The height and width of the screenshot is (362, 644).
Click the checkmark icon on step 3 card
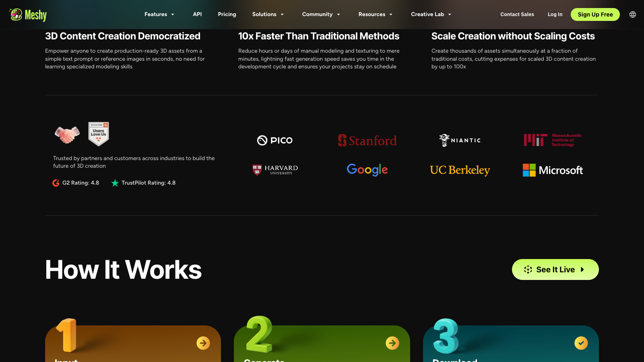(x=581, y=343)
